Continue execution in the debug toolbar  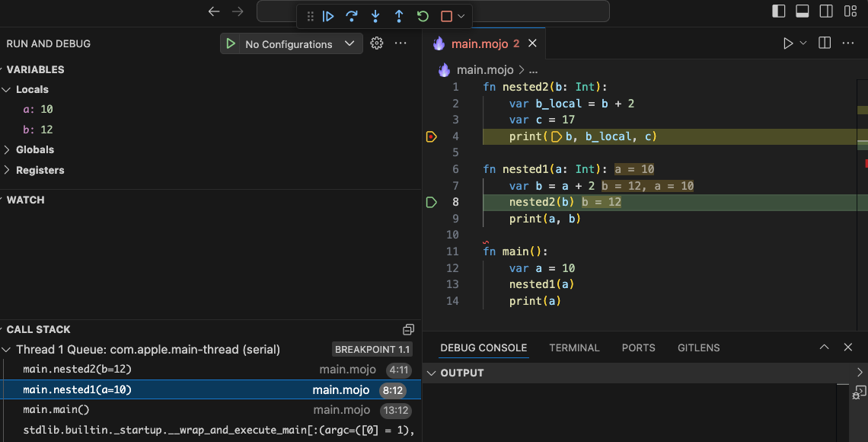click(328, 16)
